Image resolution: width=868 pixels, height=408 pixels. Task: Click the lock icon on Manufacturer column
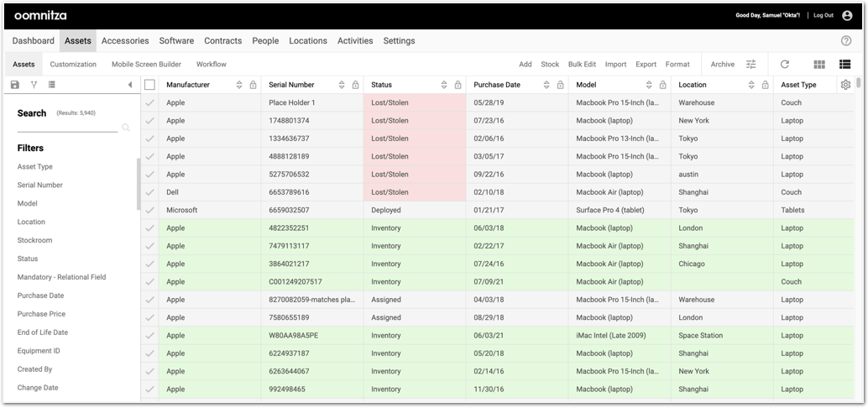253,85
